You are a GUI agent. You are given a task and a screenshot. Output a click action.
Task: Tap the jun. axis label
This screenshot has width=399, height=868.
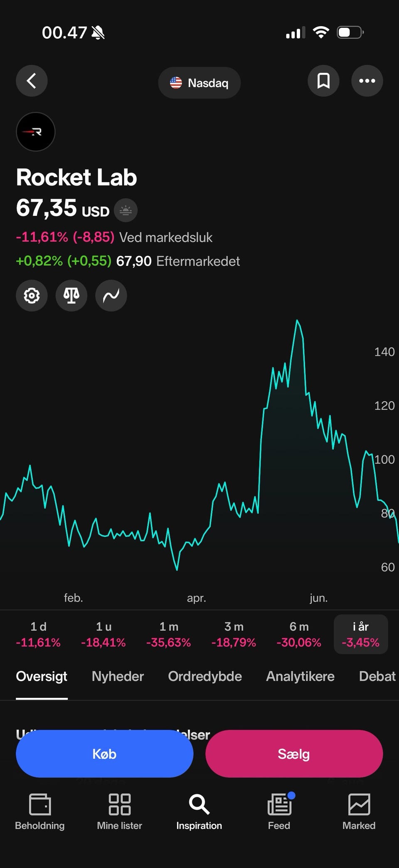pyautogui.click(x=319, y=598)
